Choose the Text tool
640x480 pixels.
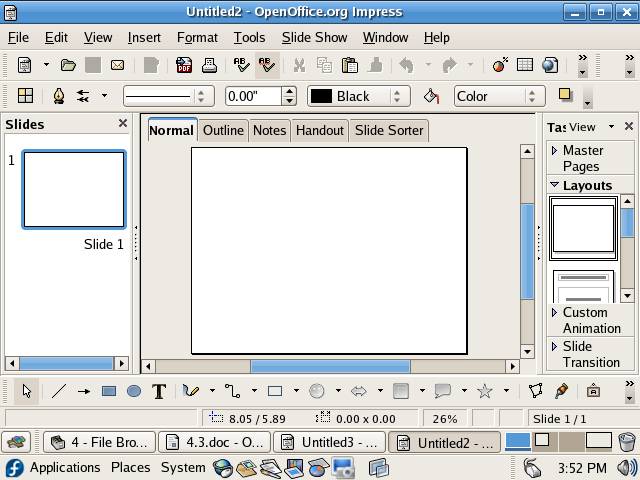point(158,391)
